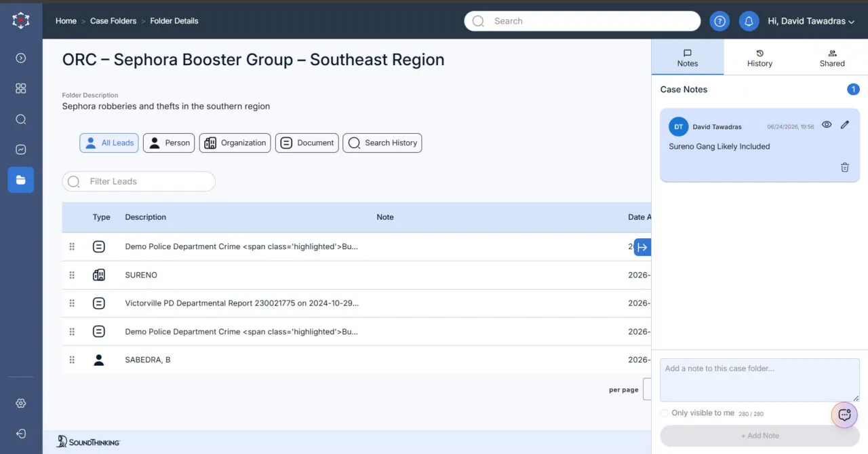Open the chat assistant bubble icon
The height and width of the screenshot is (454, 868).
(844, 415)
